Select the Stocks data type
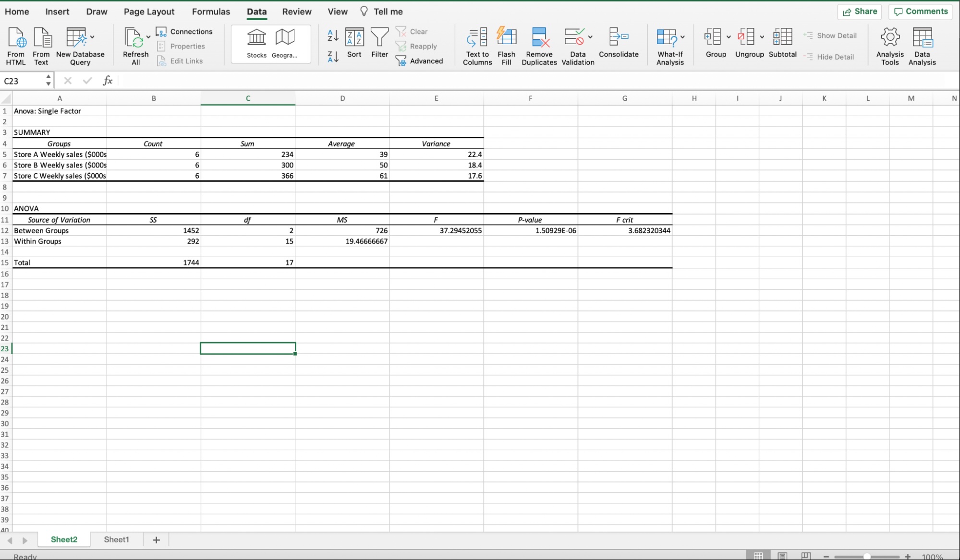The width and height of the screenshot is (960, 560). click(x=256, y=43)
